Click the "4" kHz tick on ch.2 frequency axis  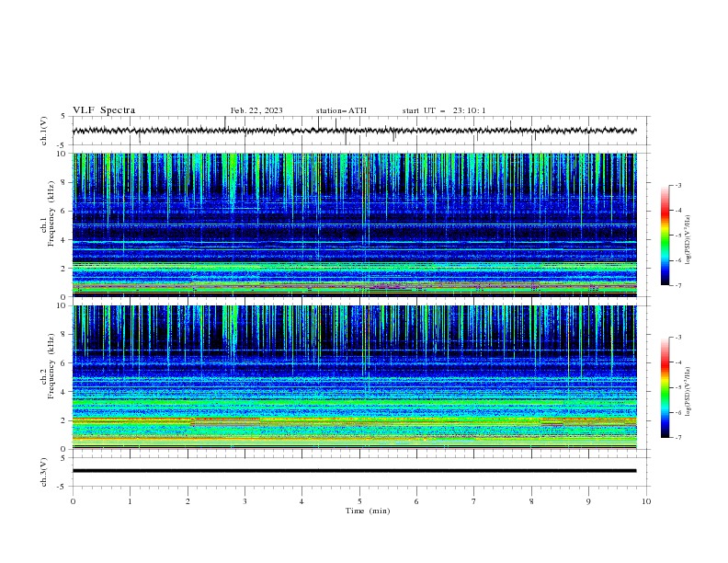pos(65,392)
